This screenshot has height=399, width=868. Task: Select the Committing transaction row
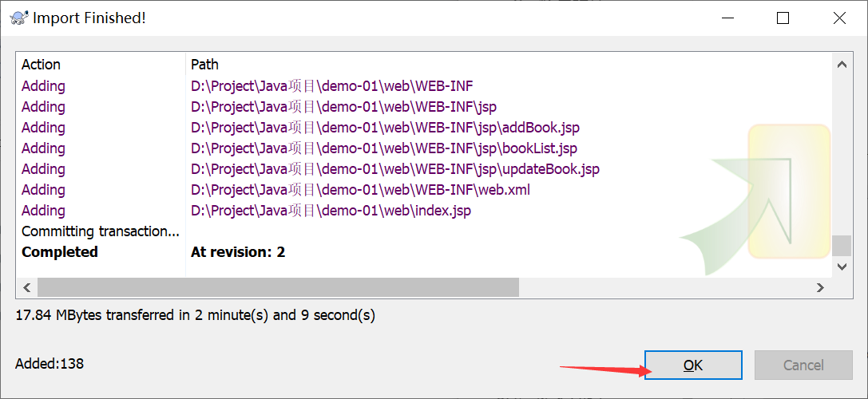[101, 231]
